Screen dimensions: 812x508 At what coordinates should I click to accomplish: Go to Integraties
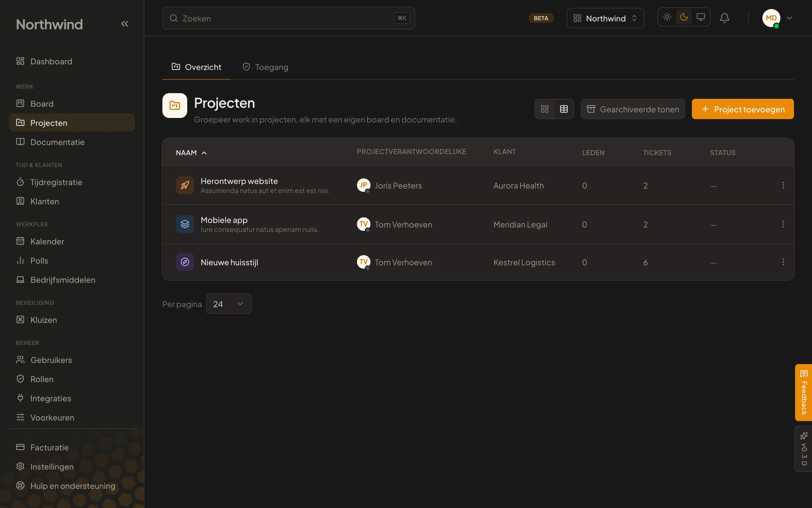(72, 398)
